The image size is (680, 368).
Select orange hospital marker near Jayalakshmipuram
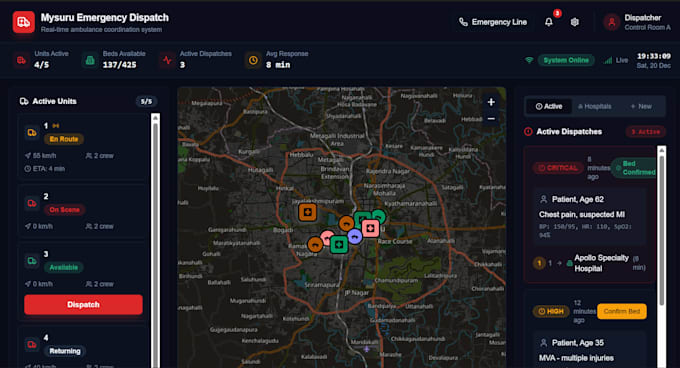(x=307, y=212)
